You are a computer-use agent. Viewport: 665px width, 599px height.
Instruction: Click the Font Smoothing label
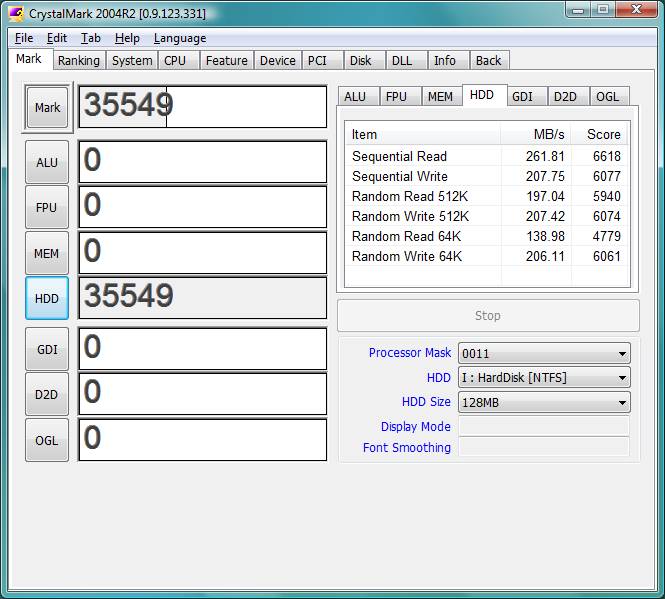[x=407, y=448]
